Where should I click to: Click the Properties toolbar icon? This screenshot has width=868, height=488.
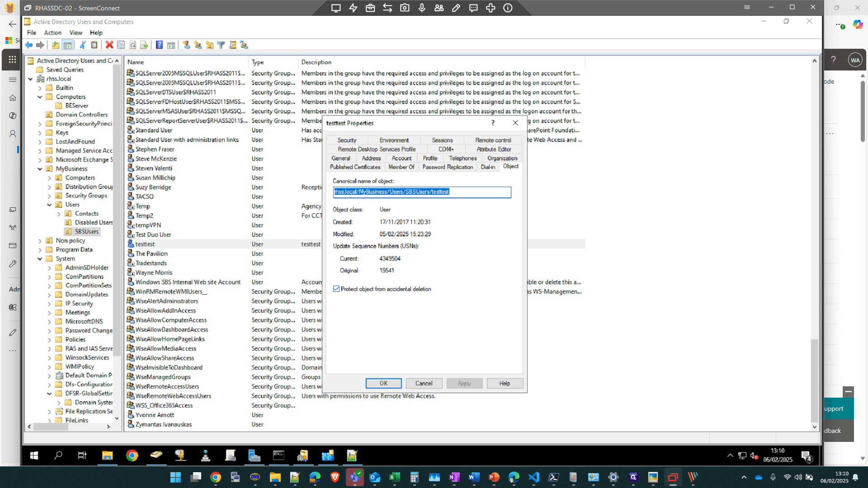click(121, 45)
